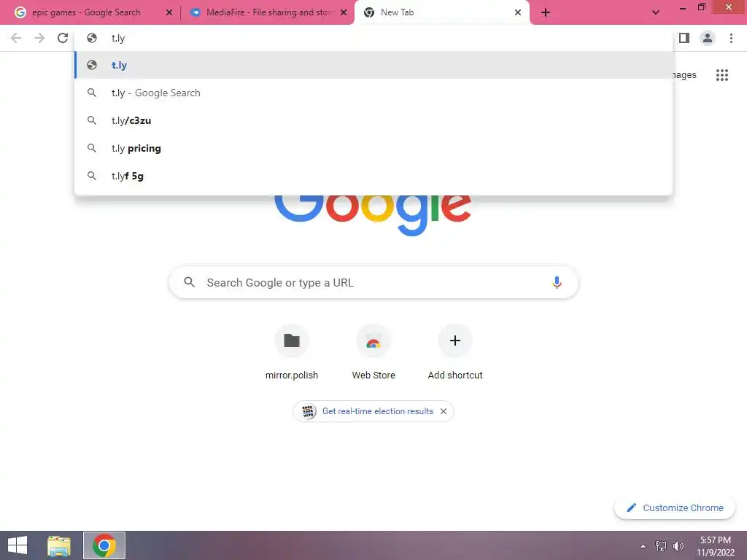
Task: Choose the t.lyf 5g suggestion
Action: (x=373, y=176)
